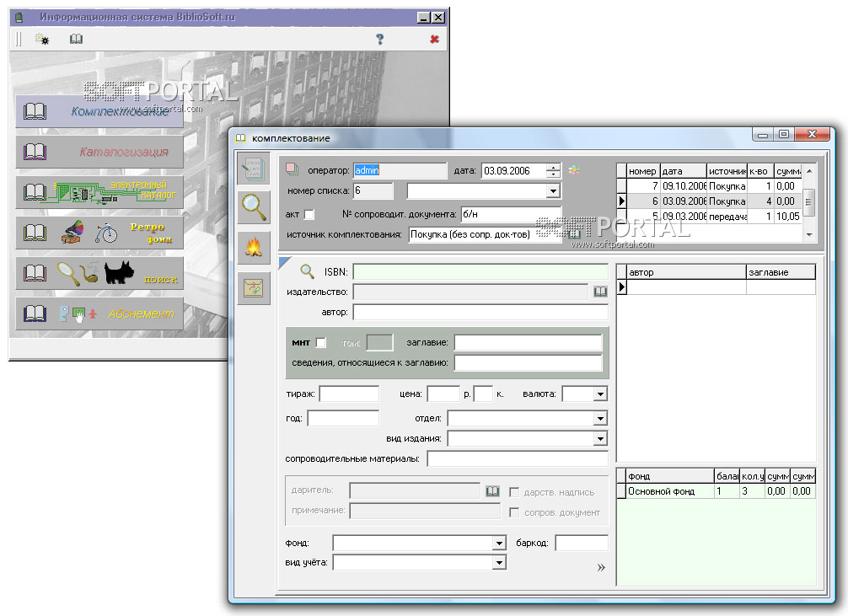848x616 pixels.
Task: Open help via the question mark icon
Action: [379, 39]
